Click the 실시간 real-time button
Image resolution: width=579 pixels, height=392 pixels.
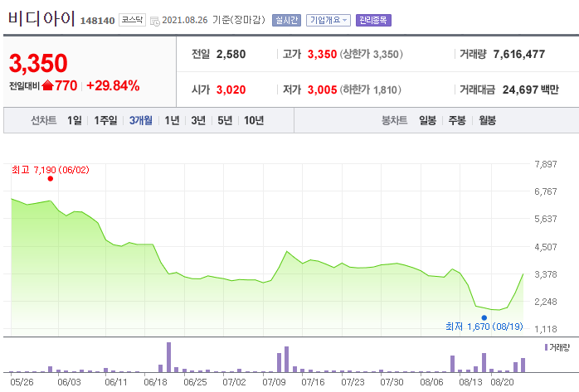(x=286, y=20)
